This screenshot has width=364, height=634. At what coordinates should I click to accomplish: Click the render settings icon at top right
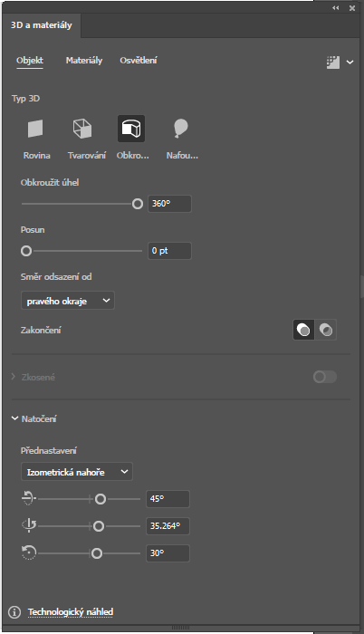[x=333, y=62]
